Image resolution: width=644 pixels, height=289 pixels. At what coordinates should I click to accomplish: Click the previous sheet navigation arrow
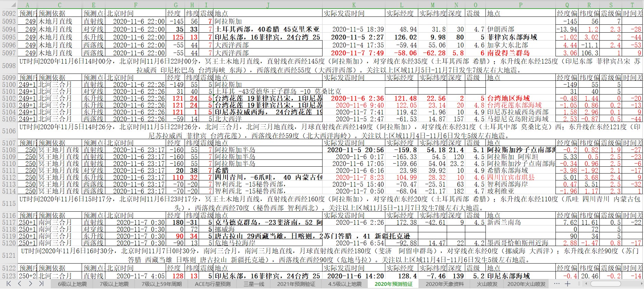pos(20,284)
